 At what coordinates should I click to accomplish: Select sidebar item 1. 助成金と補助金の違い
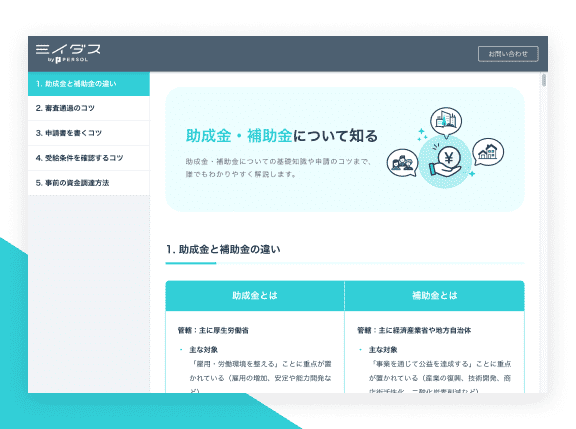coord(89,84)
